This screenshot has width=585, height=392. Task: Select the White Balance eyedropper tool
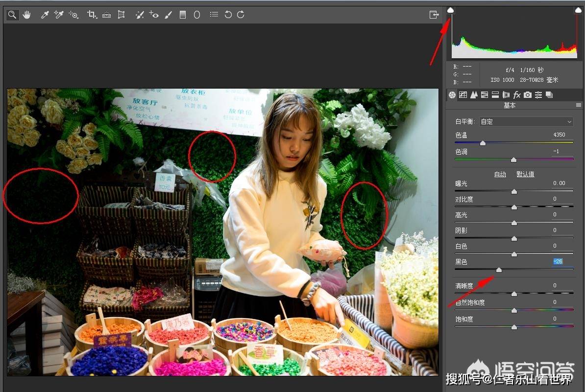click(x=45, y=15)
